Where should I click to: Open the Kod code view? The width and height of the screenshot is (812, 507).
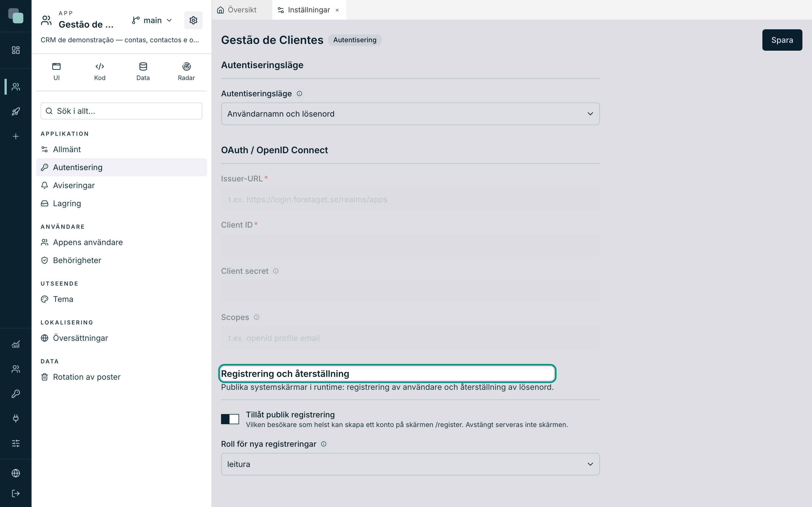tap(100, 72)
